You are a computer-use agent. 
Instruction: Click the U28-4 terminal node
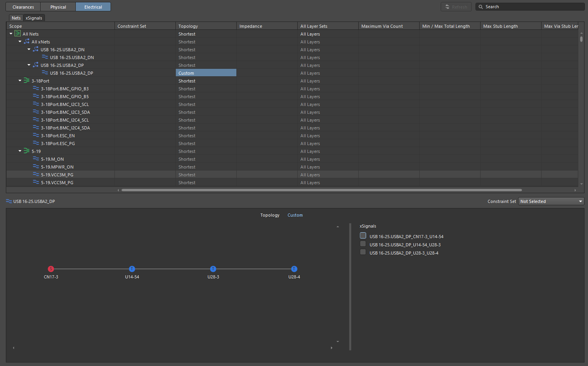[x=294, y=269]
